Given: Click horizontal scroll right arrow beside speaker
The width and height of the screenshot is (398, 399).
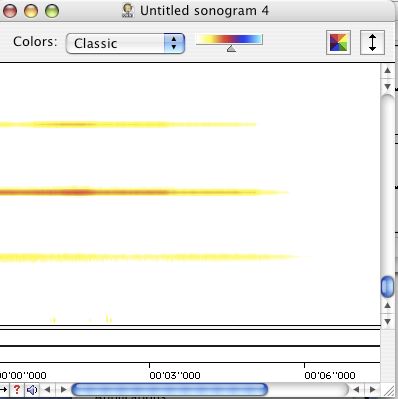Looking at the screenshot, I should click(63, 389).
